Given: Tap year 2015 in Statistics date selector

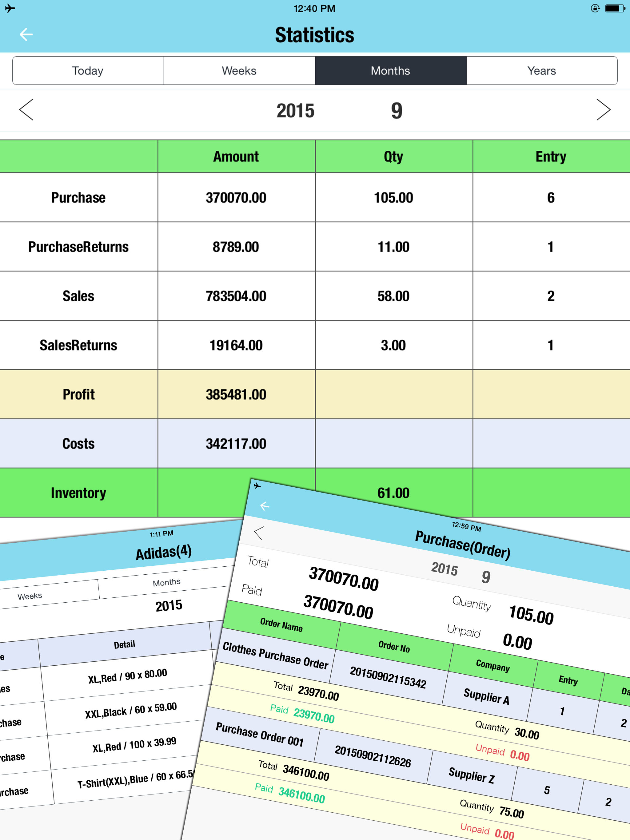Looking at the screenshot, I should 295,111.
